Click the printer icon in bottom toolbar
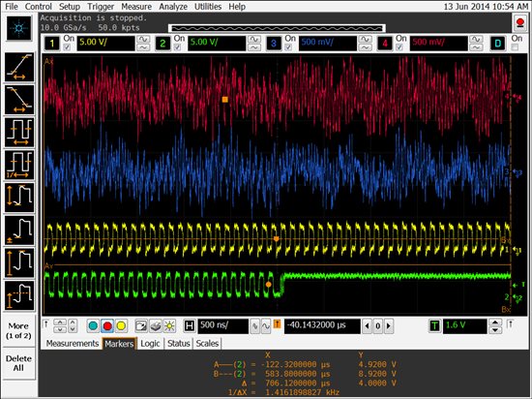Image resolution: width=532 pixels, height=399 pixels. tap(156, 326)
